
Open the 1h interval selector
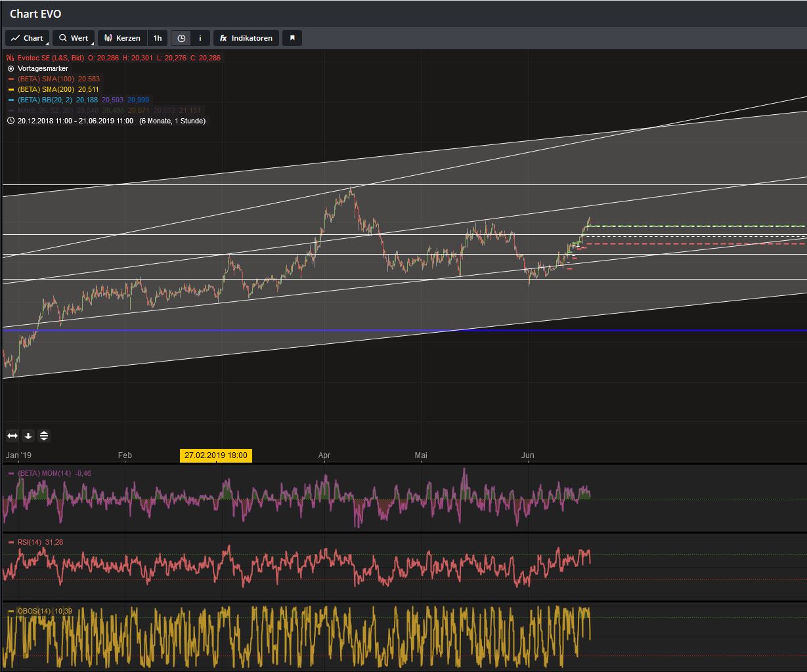coord(158,38)
